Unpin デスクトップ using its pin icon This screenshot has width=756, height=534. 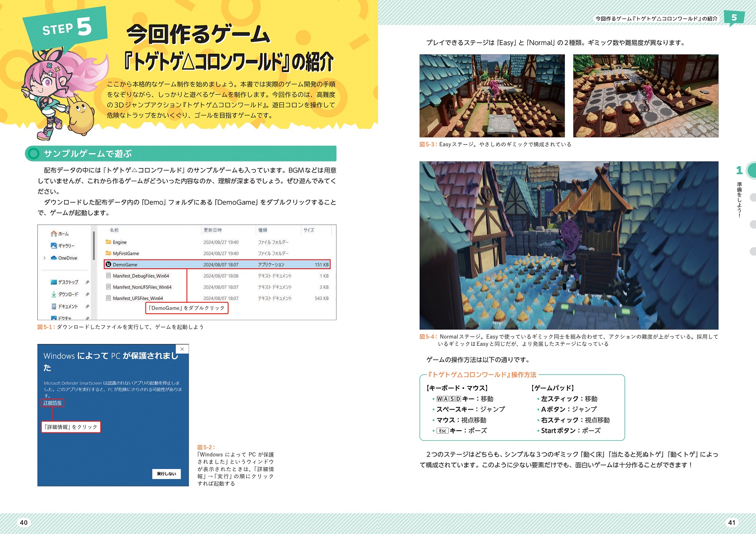coord(87,282)
